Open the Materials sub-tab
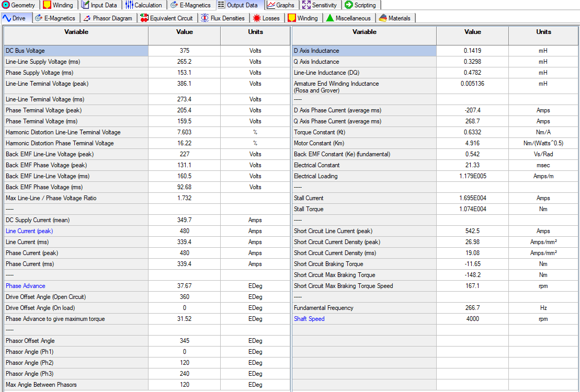580x392 pixels. (x=395, y=18)
